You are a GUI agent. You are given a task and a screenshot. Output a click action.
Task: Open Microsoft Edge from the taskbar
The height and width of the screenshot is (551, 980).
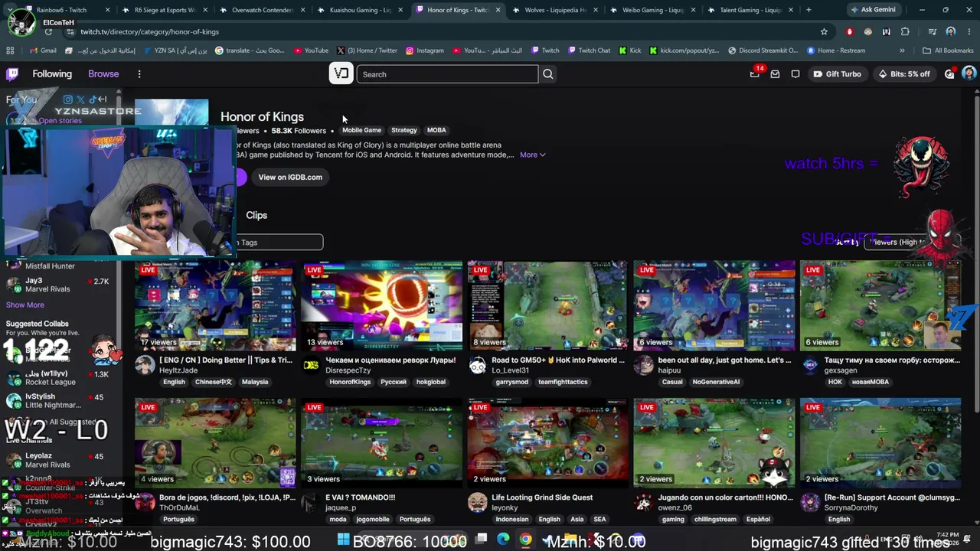(503, 540)
